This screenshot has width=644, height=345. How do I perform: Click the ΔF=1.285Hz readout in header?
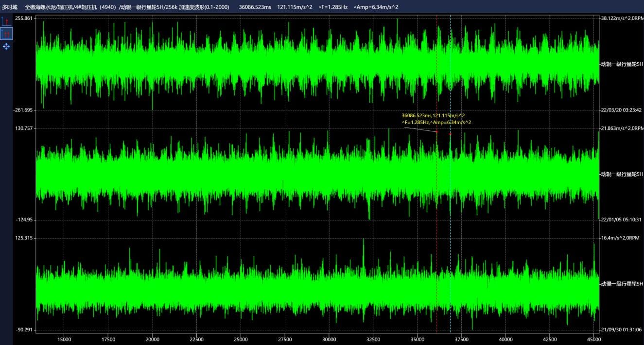click(332, 7)
